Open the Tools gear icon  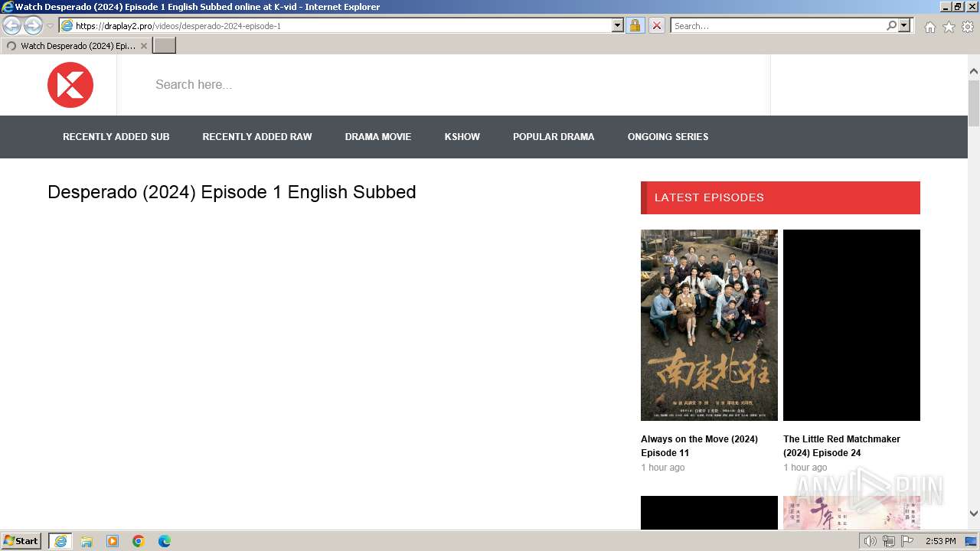coord(968,27)
